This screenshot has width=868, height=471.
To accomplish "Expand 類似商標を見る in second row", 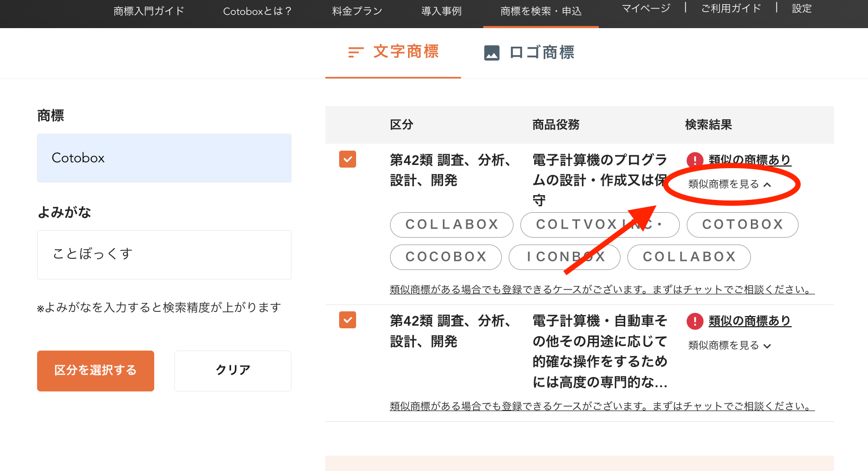I will click(x=730, y=345).
